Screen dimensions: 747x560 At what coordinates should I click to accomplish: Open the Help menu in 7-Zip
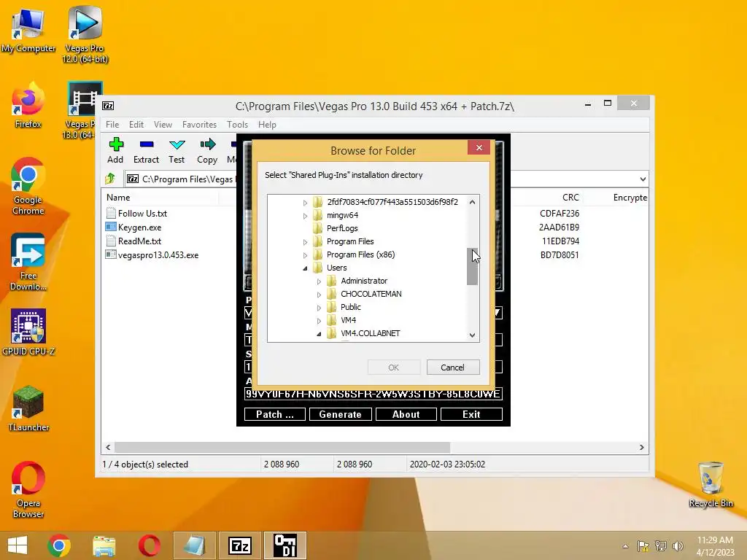267,124
